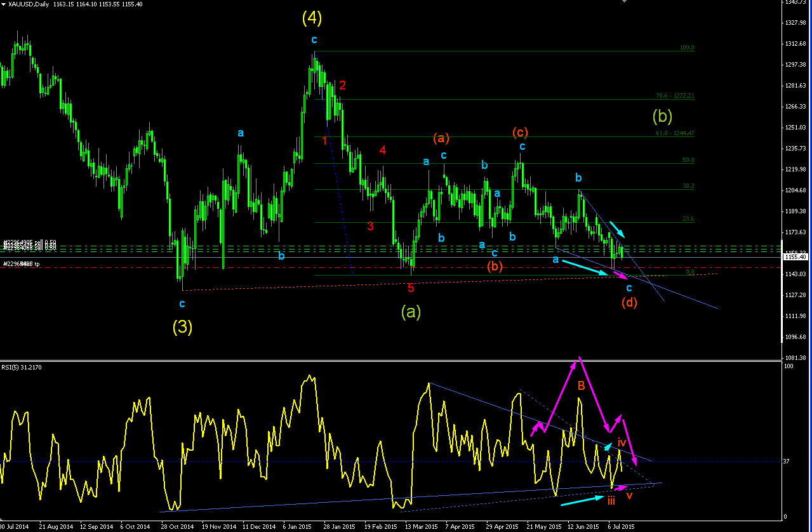Click the Fibonacci 61.8 - 1244.47 label
This screenshot has height=532, width=812.
[675, 133]
